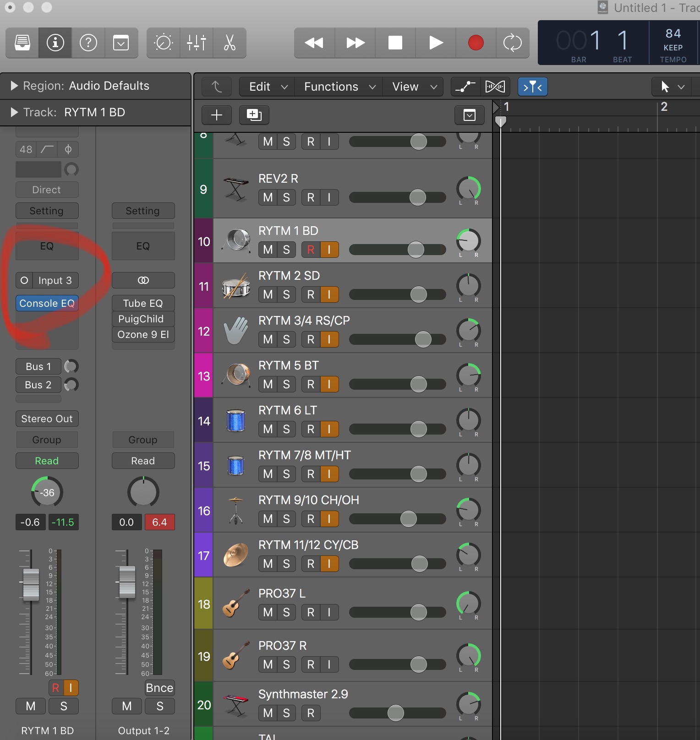Click the REV2 R track volume slider

tap(417, 197)
